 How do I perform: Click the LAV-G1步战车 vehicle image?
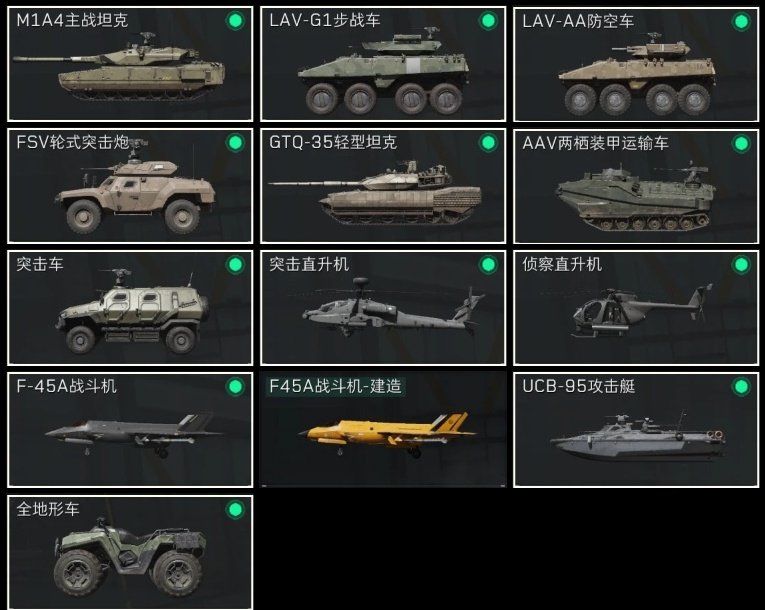click(x=383, y=71)
